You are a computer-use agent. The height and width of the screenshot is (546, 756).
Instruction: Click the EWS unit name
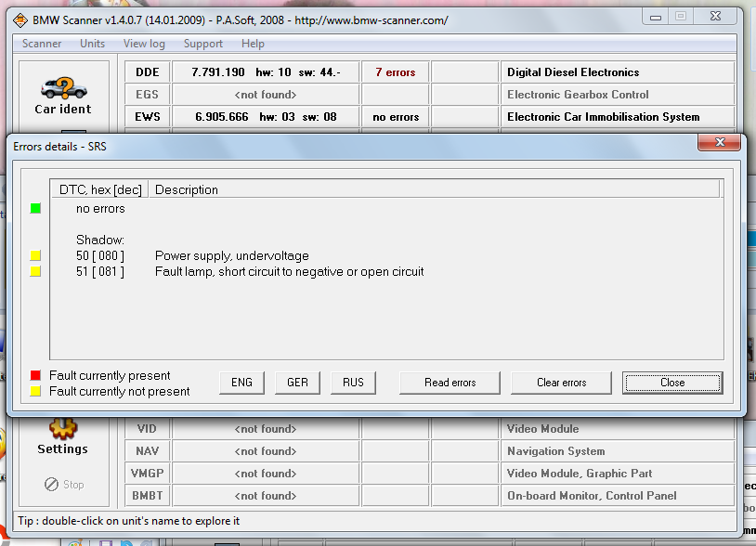coord(148,117)
